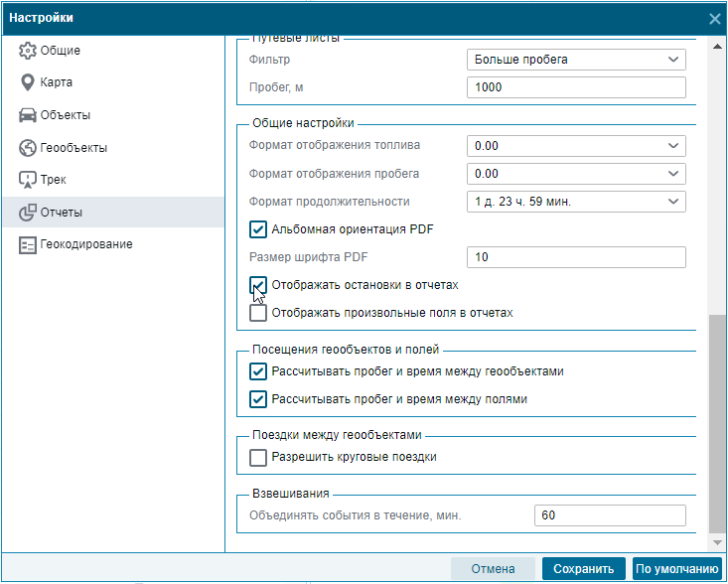
Task: Click the globe icon next to Геообъекты
Action: 28,148
